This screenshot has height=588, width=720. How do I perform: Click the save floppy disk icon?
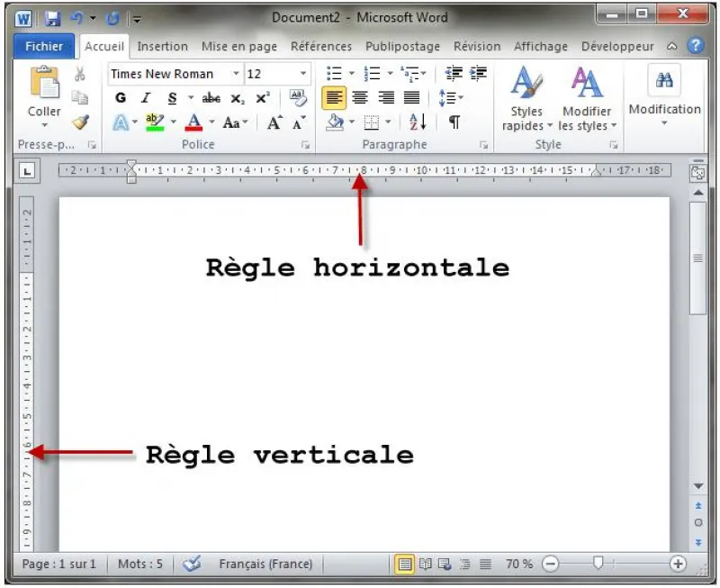(53, 18)
